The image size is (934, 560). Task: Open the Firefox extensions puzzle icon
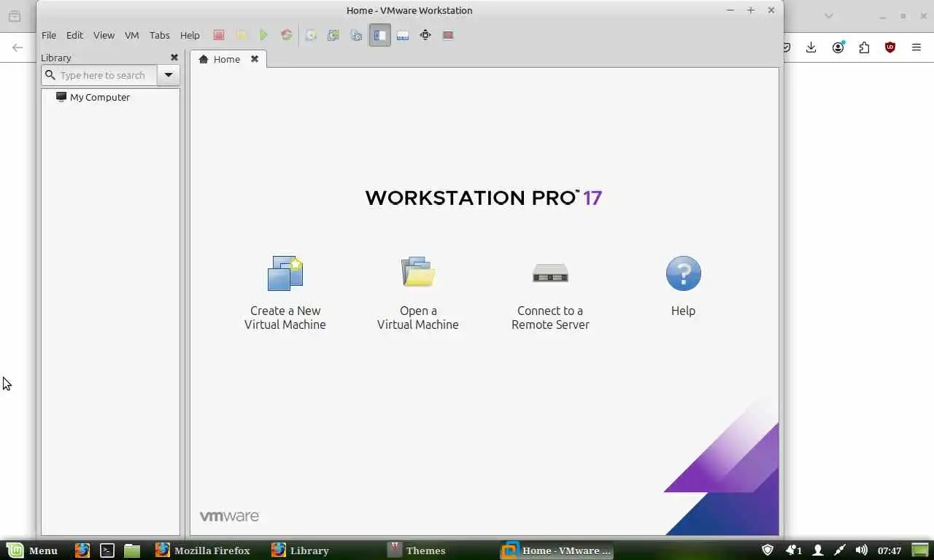point(864,47)
